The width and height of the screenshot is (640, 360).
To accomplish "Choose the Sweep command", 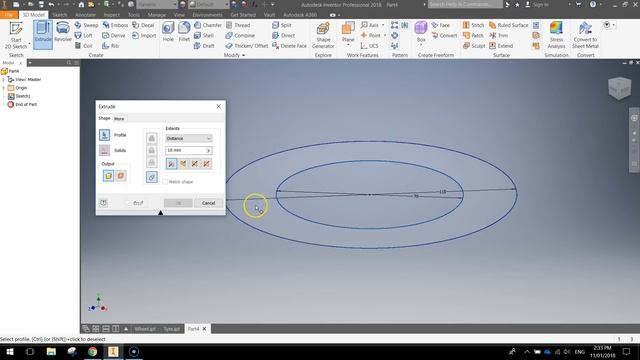I will (x=86, y=25).
